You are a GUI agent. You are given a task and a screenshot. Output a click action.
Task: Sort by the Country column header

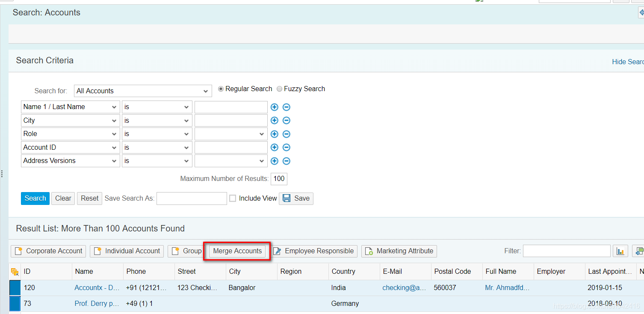click(x=354, y=272)
